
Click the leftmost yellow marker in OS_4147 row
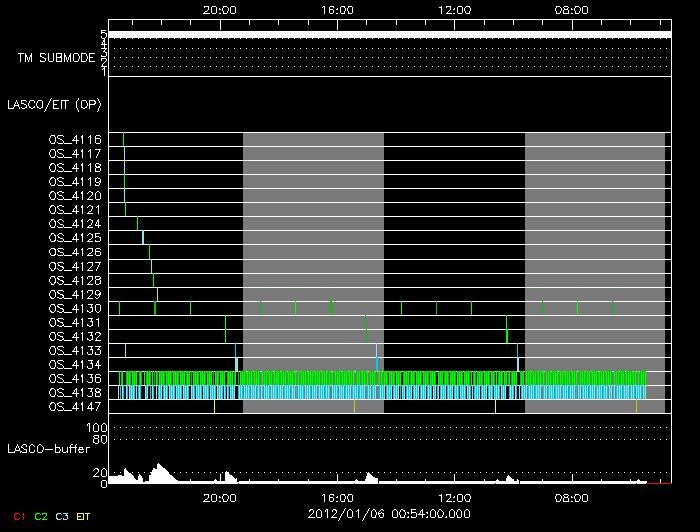click(214, 407)
